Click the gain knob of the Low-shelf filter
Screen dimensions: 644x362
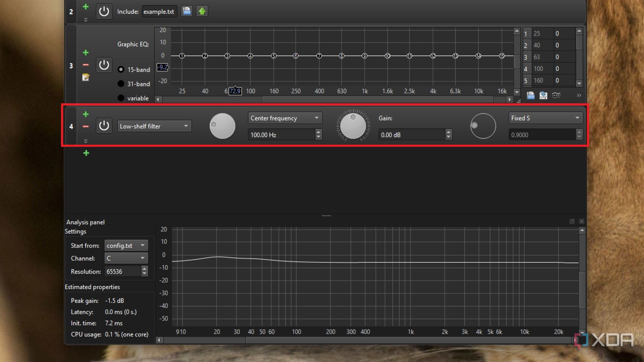[x=353, y=126]
